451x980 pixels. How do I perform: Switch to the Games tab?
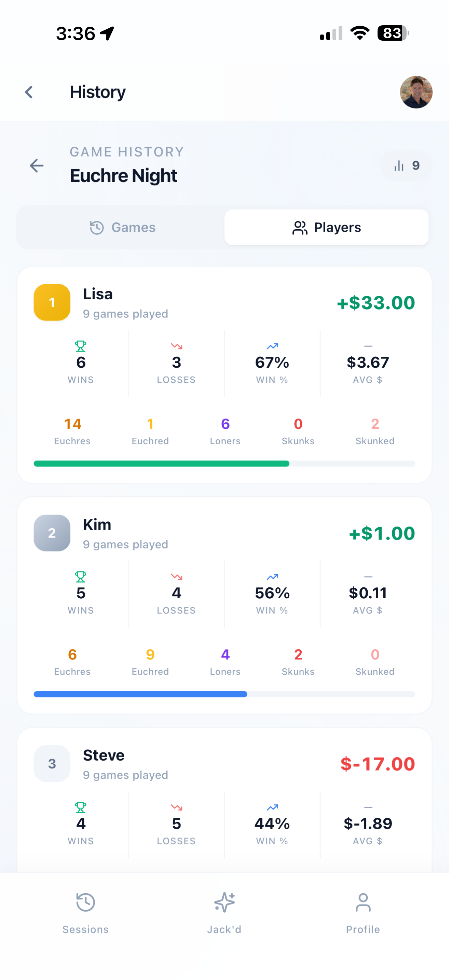point(123,228)
